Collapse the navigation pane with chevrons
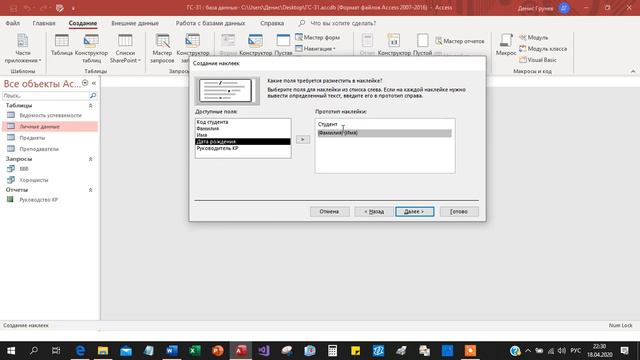Screen dimensions: 640x360 coord(94,83)
